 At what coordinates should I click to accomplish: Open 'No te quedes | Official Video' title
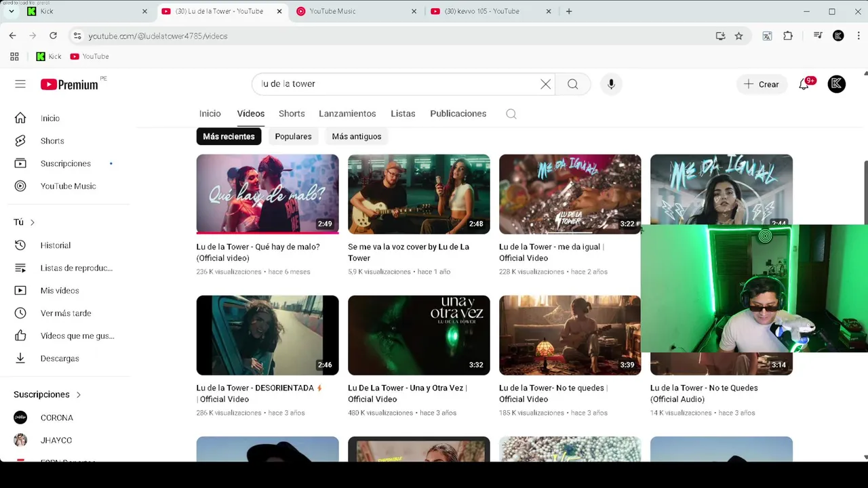pos(553,393)
